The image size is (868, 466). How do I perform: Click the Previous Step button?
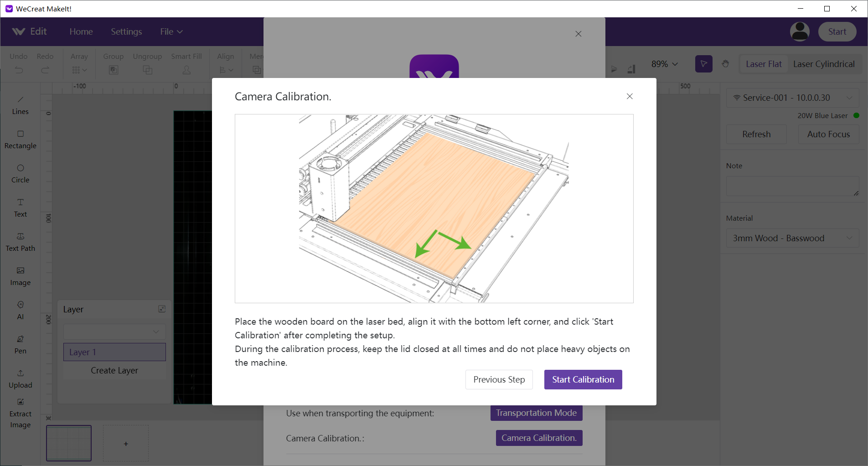click(499, 379)
